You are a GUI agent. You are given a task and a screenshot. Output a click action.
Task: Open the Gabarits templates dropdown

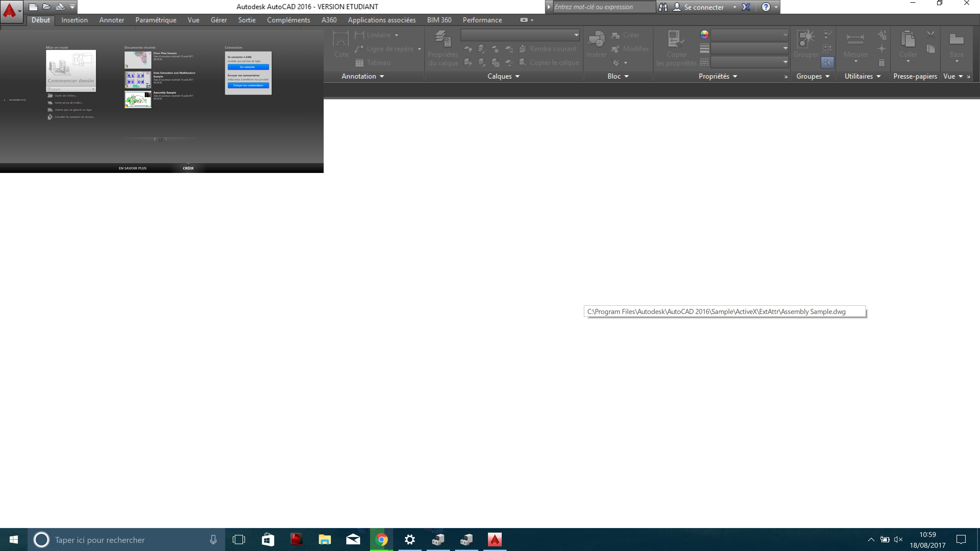click(x=71, y=89)
